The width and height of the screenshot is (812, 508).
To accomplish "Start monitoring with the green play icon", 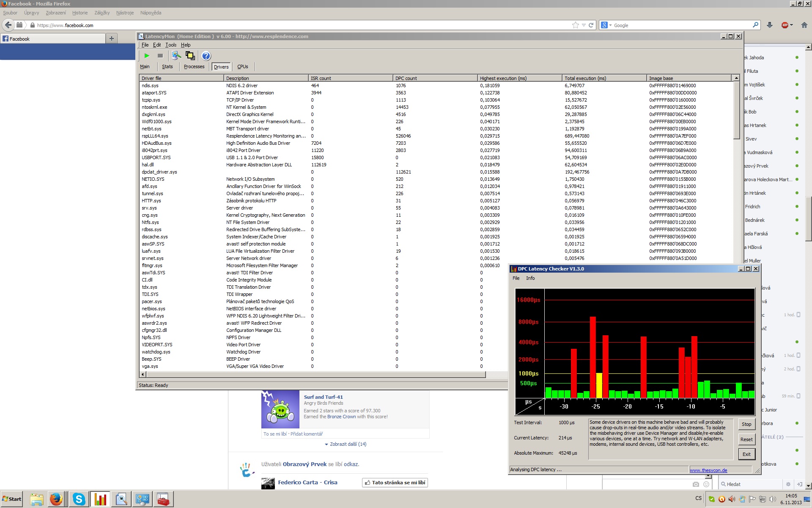I will coord(146,55).
